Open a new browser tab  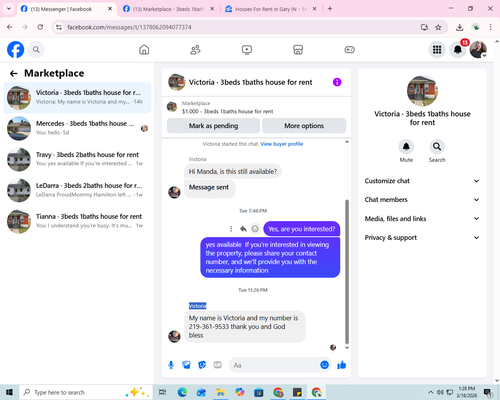[x=330, y=9]
